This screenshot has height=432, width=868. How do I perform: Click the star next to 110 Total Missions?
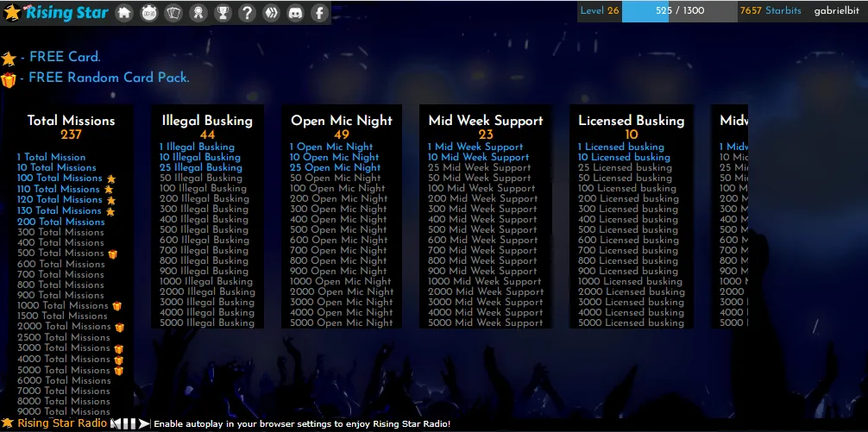click(109, 189)
